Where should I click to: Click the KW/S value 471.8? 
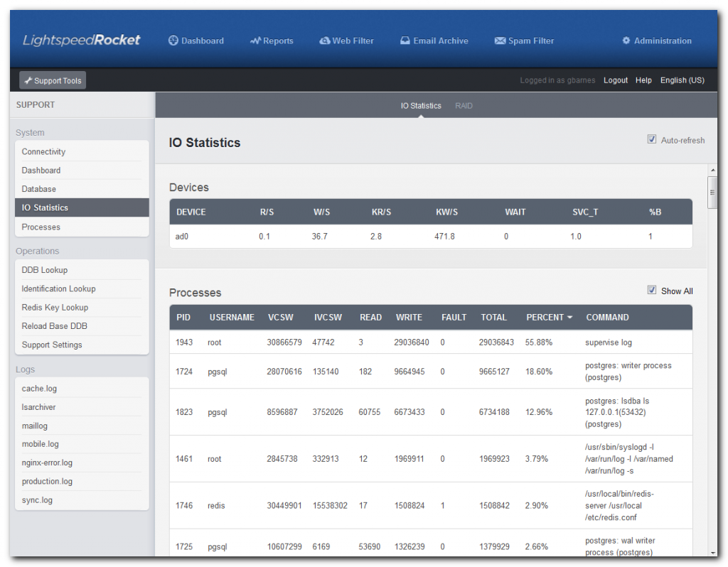[x=444, y=236]
